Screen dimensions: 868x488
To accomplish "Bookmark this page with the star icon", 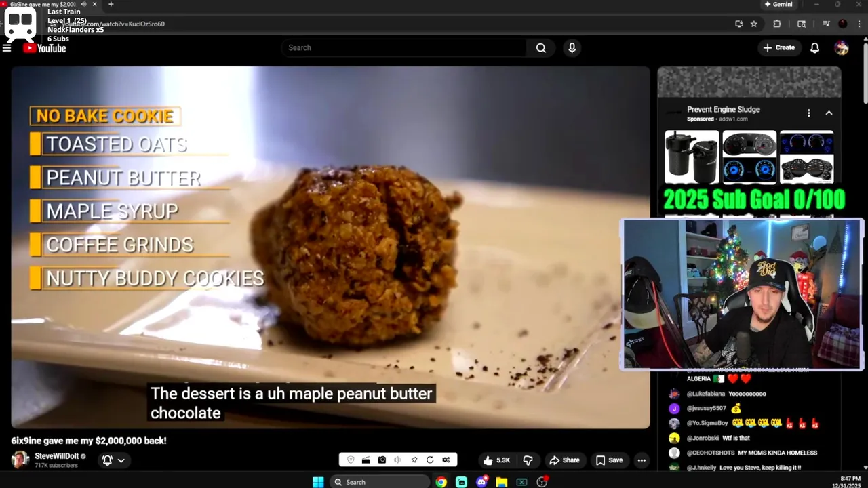I will [754, 24].
